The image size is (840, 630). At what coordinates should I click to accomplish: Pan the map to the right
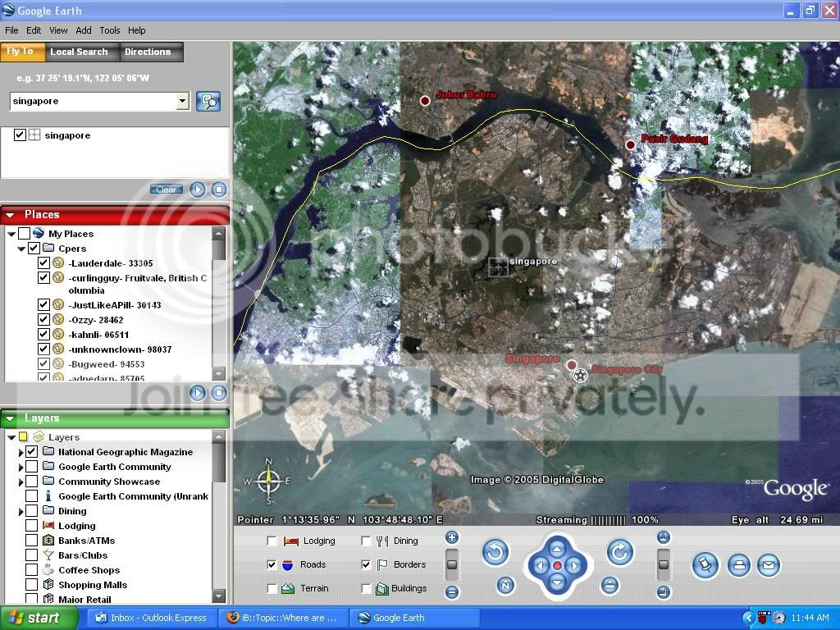coord(574,566)
